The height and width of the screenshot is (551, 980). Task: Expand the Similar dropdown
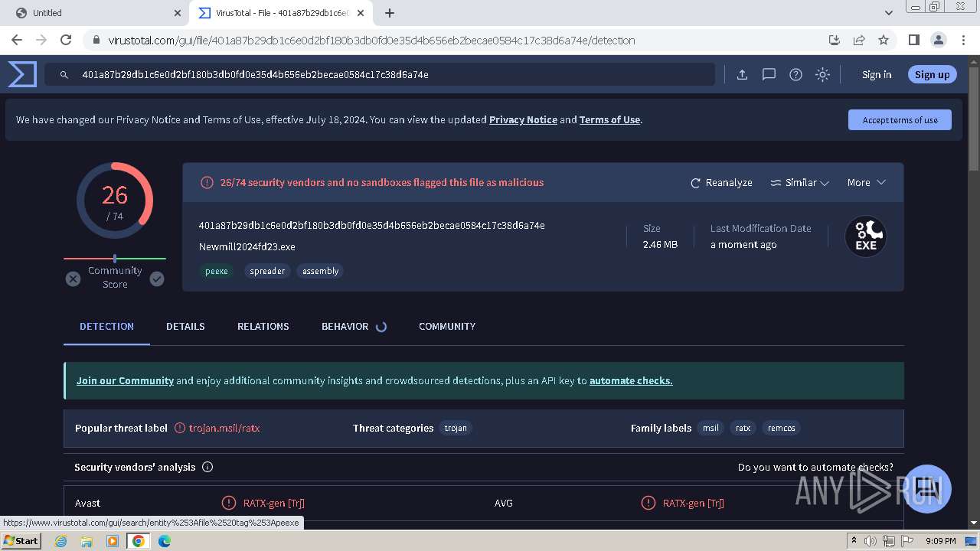[799, 182]
